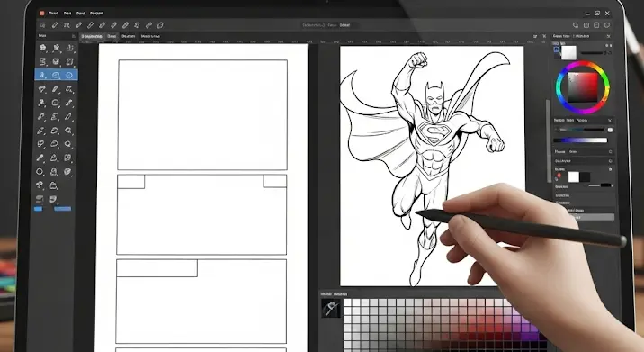Click the magnifier zoom tool in the tool palette
644x352 pixels.
(68, 131)
